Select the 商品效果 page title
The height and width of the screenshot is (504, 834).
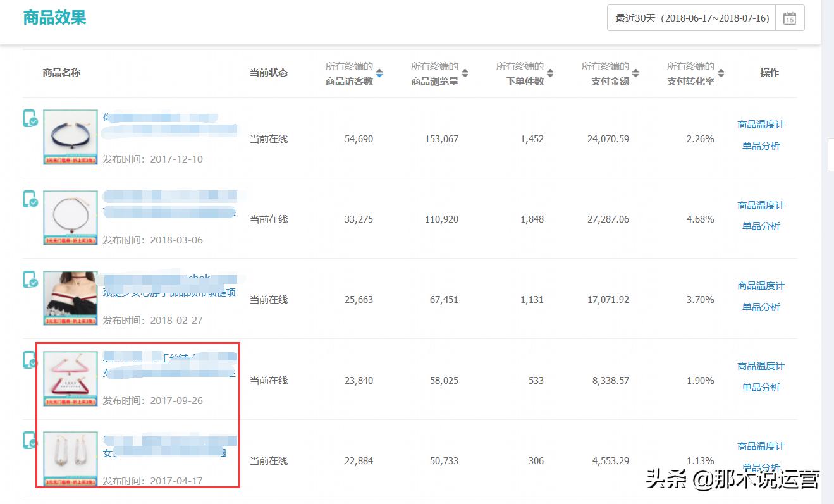(54, 18)
